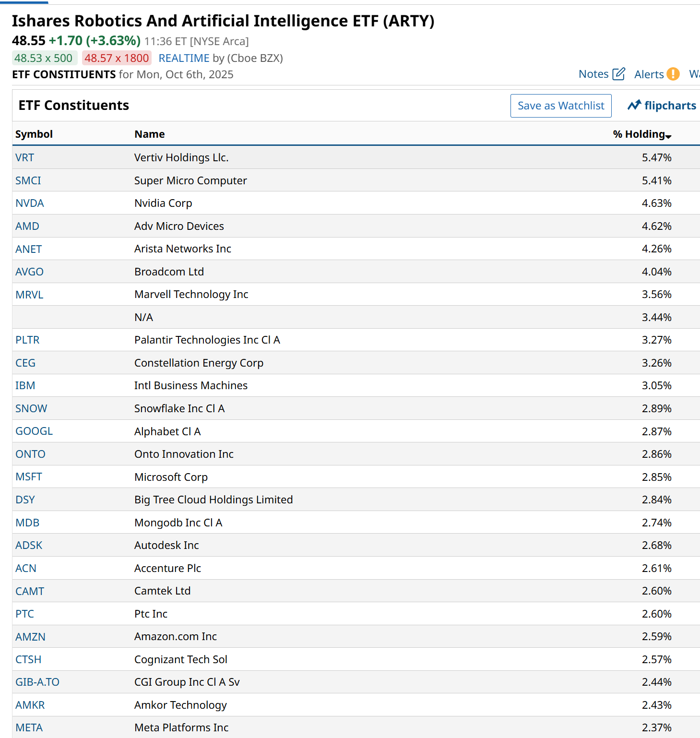
Task: Click the red ask price 48.57 x 1800
Action: [117, 58]
